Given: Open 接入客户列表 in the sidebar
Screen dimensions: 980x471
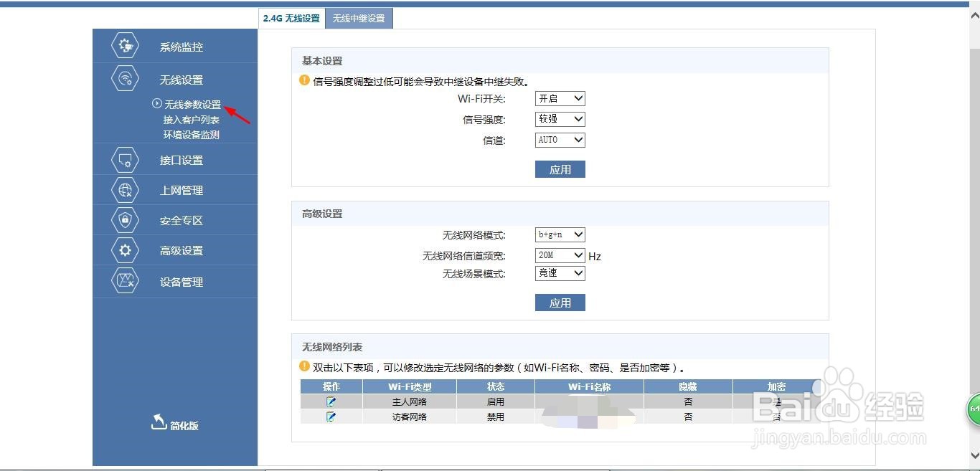Looking at the screenshot, I should (191, 120).
